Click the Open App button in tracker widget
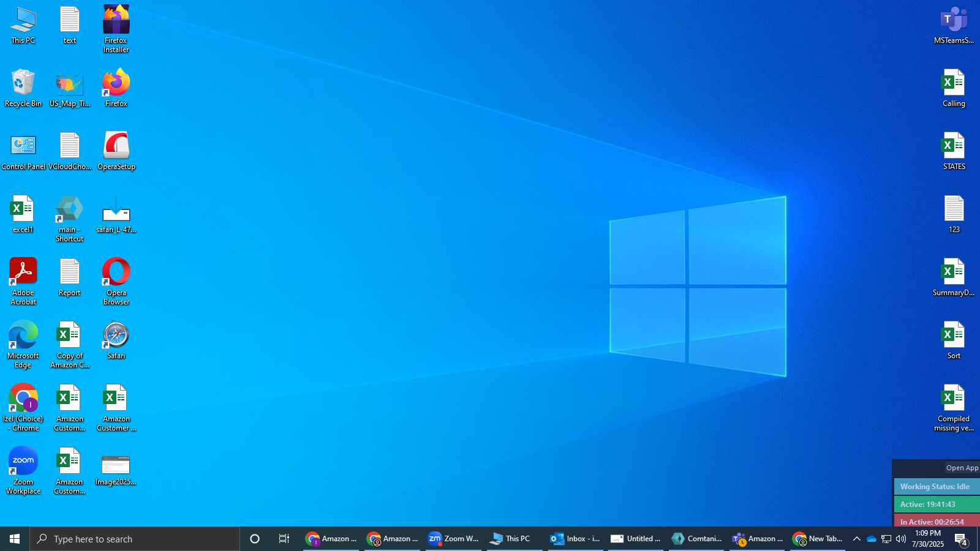 [x=962, y=468]
